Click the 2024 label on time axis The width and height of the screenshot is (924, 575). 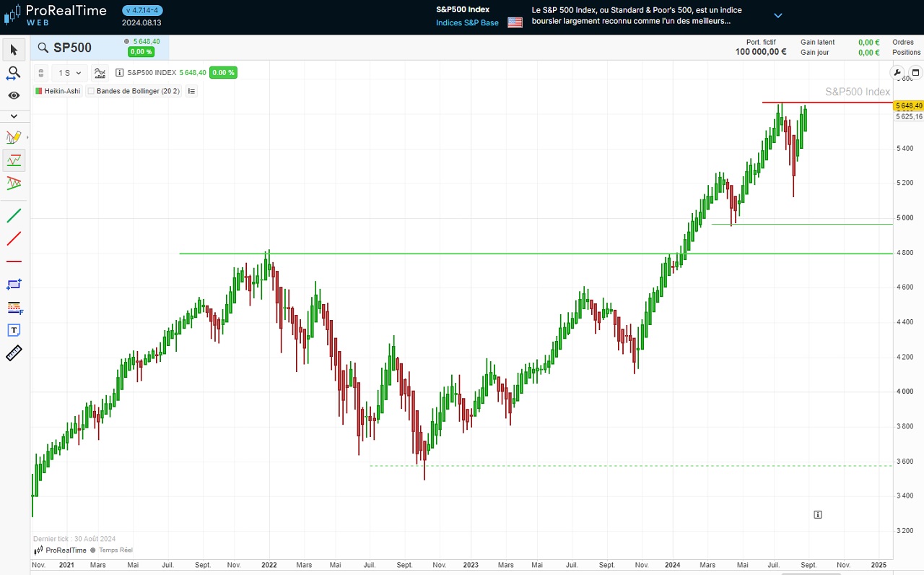[x=673, y=565]
